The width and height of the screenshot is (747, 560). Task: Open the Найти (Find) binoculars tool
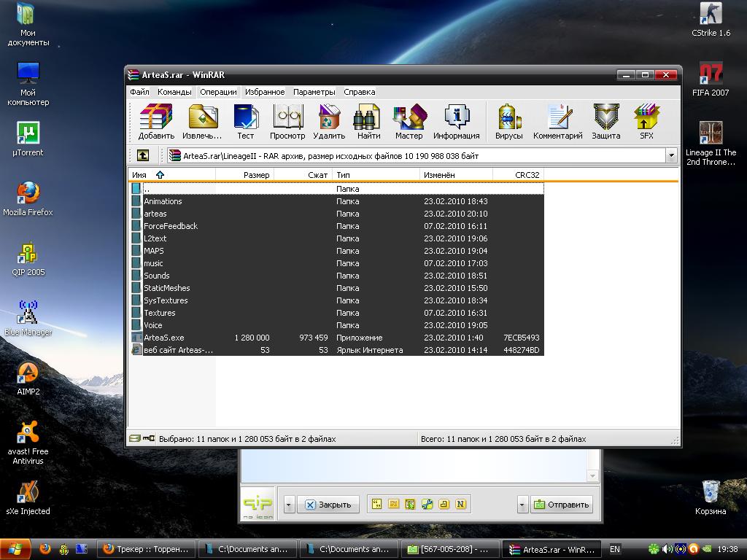pos(368,122)
